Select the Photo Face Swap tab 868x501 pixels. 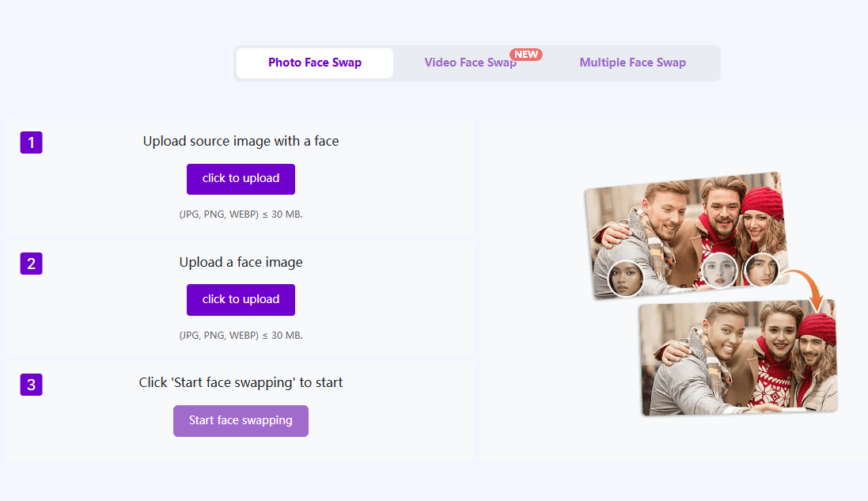[x=314, y=63]
